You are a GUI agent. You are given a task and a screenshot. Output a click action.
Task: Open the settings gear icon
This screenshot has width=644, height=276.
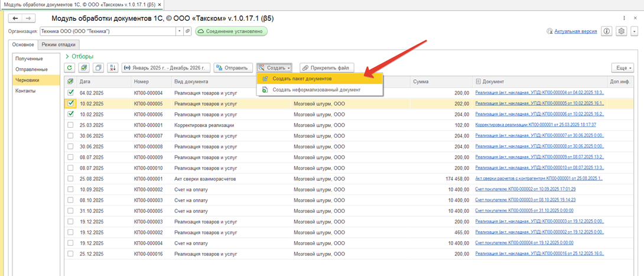click(621, 31)
